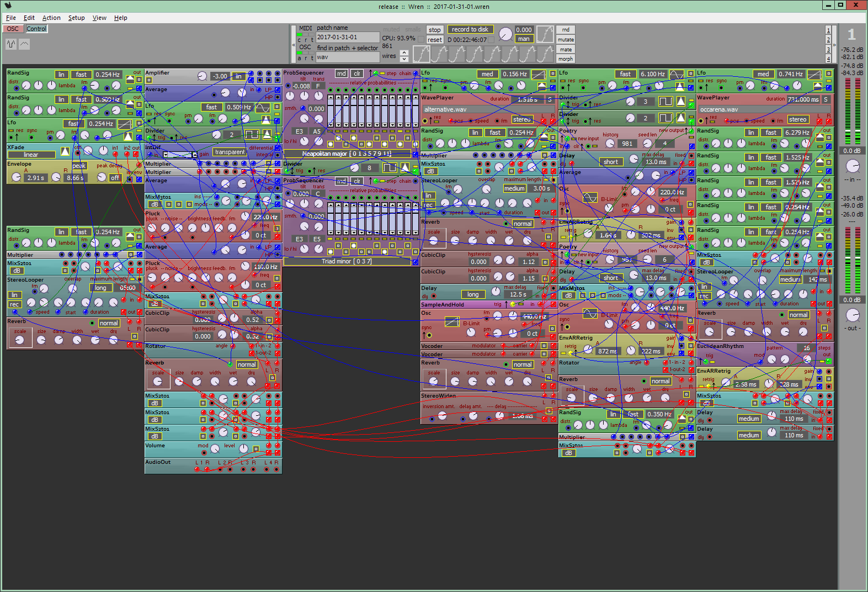
Task: Toggle S button on occarena.wav WavePlayer
Action: (x=826, y=99)
